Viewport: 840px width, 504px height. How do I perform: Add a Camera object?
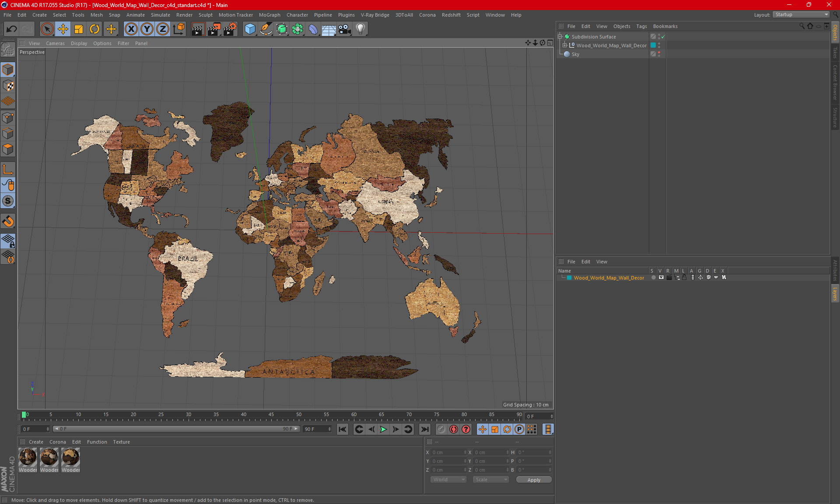pos(345,29)
